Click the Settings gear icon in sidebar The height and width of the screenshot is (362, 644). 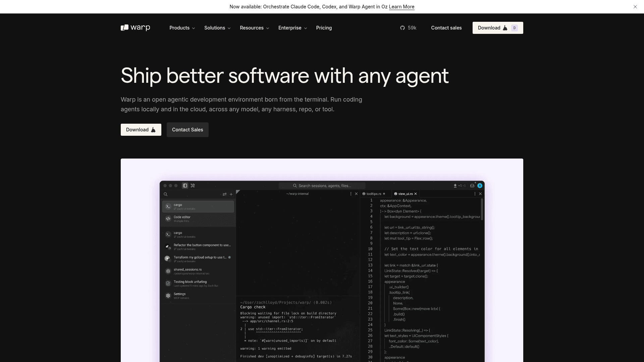click(168, 296)
